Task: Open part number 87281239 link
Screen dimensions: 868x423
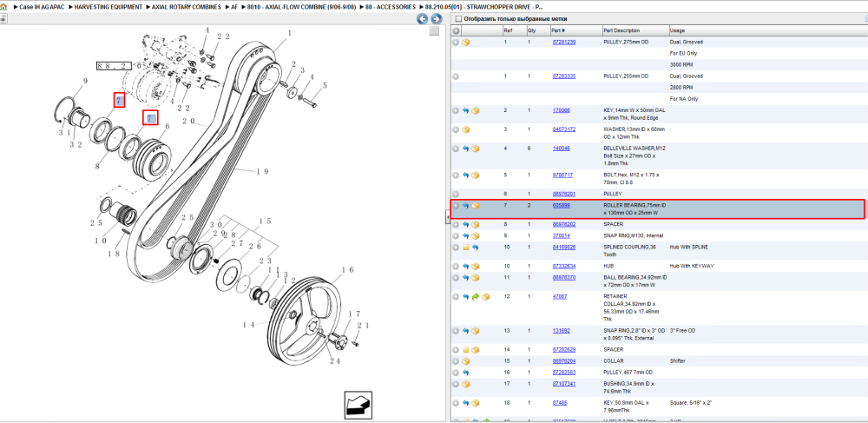Action: [x=564, y=42]
